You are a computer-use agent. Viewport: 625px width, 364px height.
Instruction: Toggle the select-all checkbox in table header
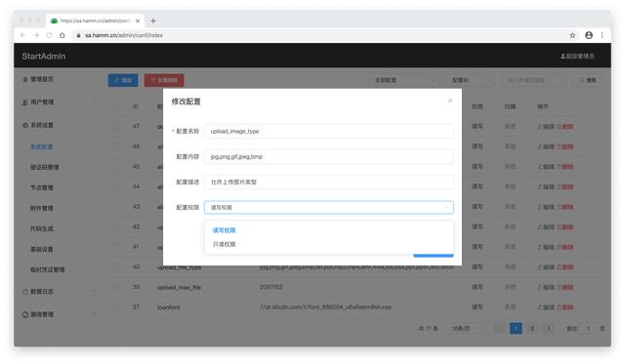[x=116, y=106]
